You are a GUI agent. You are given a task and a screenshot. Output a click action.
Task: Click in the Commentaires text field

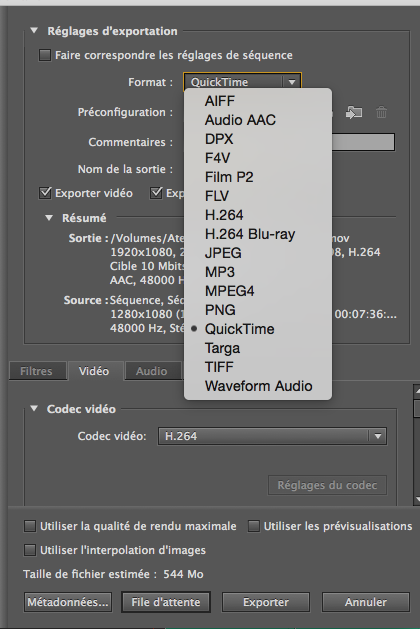363,142
